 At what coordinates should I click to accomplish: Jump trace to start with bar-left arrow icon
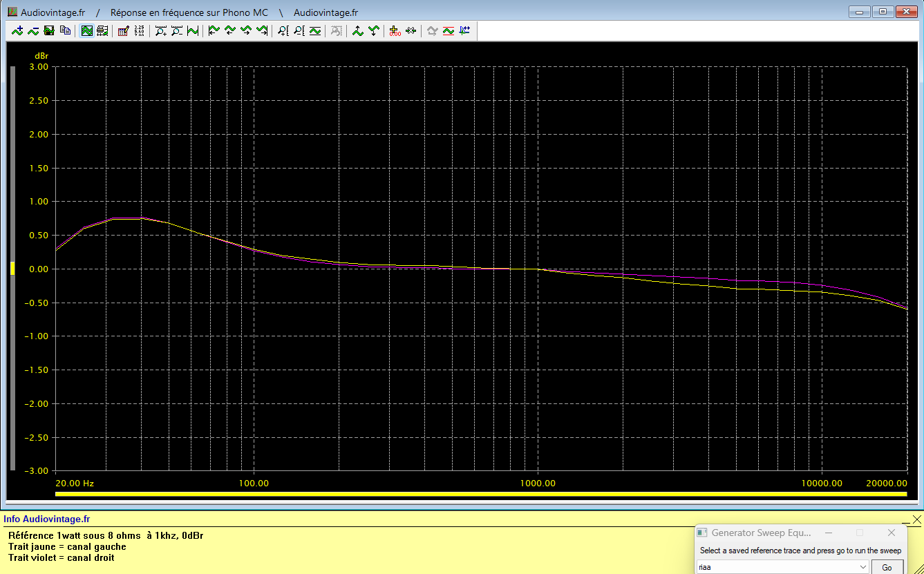(214, 30)
